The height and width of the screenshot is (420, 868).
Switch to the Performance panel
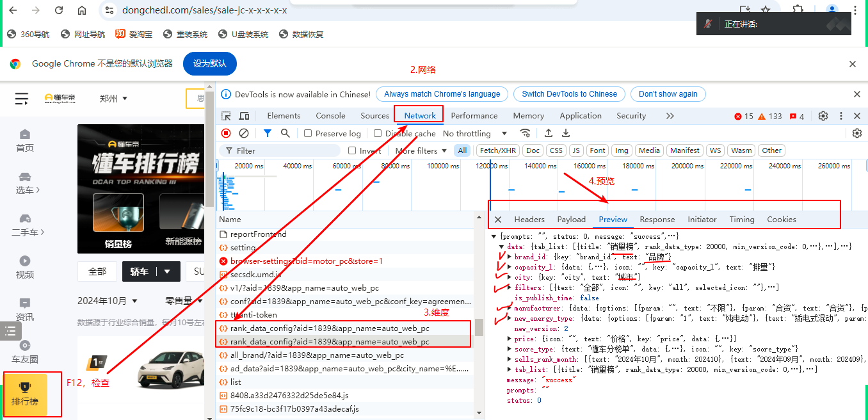(474, 116)
